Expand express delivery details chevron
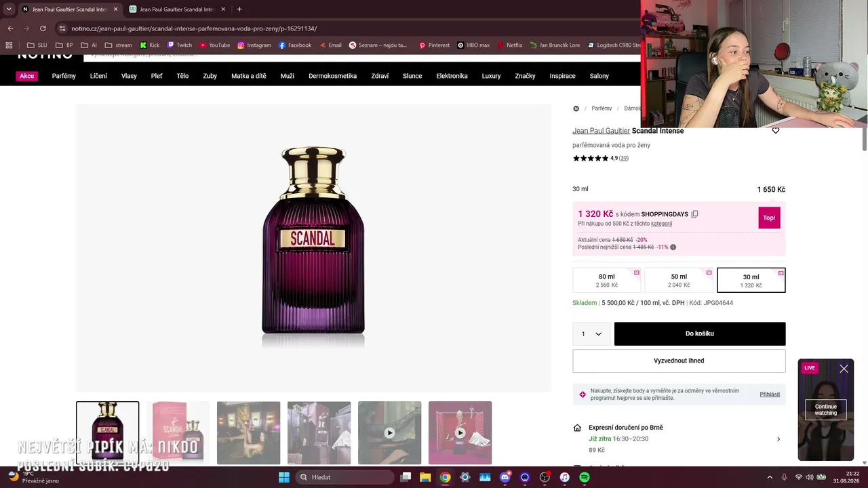Viewport: 868px width, 488px height. pos(778,439)
